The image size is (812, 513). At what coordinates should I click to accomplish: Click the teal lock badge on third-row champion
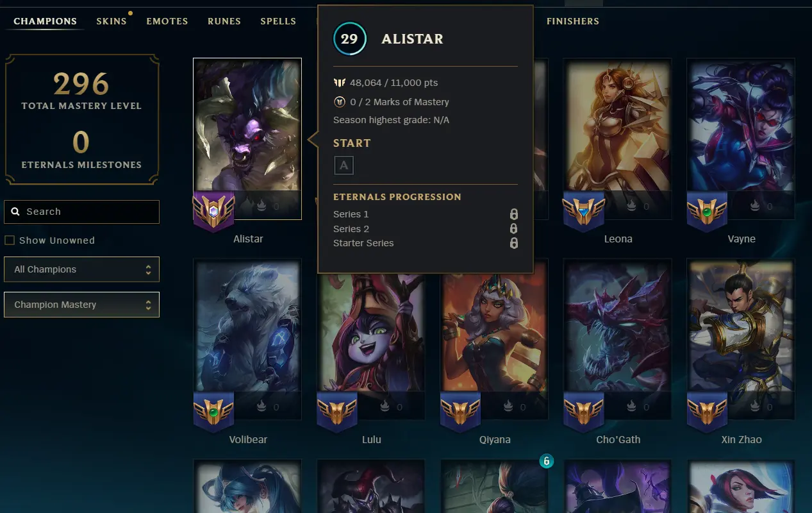pyautogui.click(x=546, y=460)
